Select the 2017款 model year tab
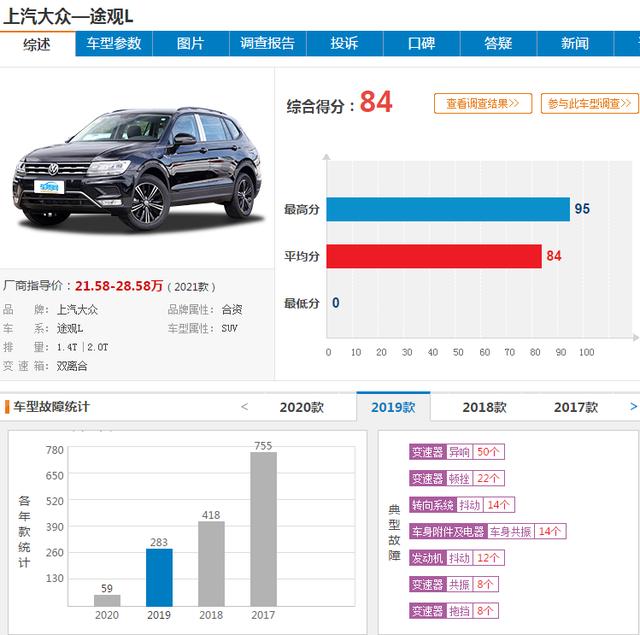 coord(576,407)
